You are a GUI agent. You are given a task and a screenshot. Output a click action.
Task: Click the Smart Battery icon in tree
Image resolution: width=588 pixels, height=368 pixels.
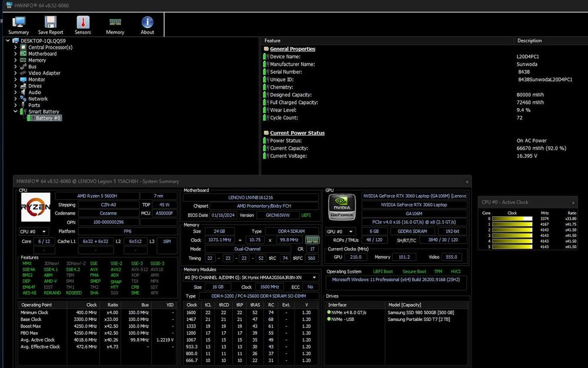(x=23, y=112)
